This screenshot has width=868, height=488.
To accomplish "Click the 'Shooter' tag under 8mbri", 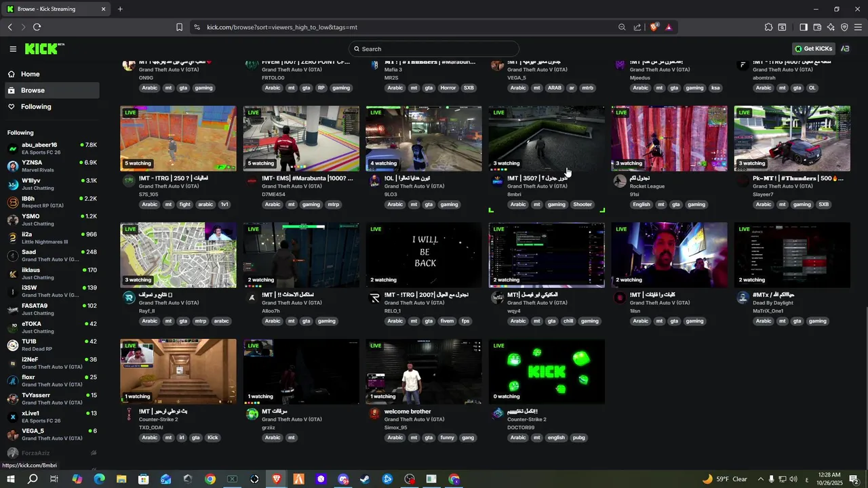I will click(583, 205).
